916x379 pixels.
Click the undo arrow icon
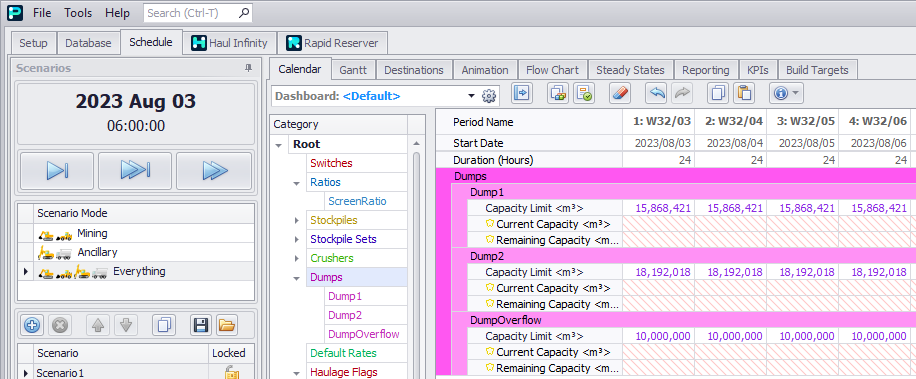pos(655,93)
